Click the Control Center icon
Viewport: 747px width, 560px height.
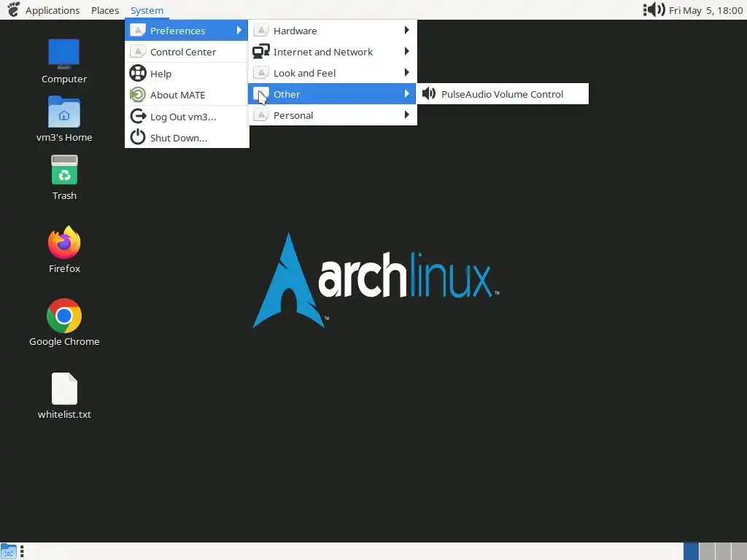[138, 52]
